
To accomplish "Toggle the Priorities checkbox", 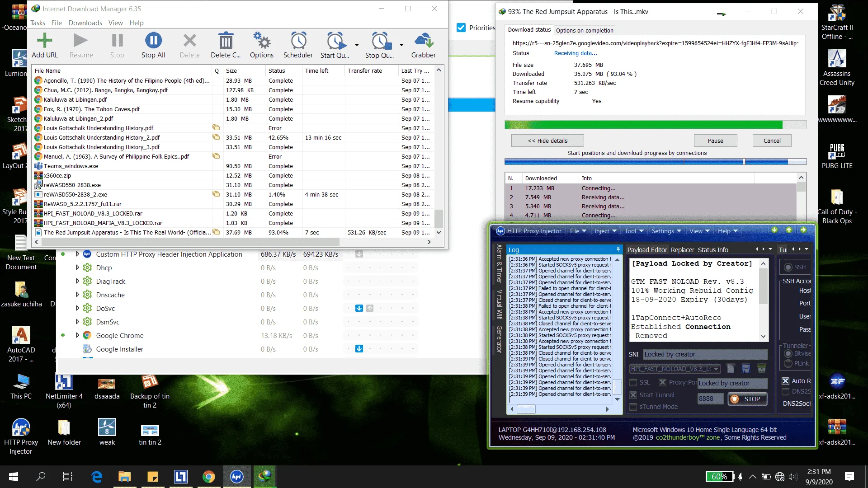I will coord(461,28).
